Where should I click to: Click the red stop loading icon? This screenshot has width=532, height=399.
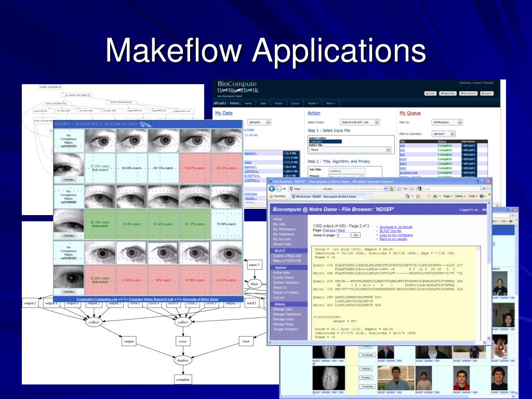pyautogui.click(x=411, y=189)
